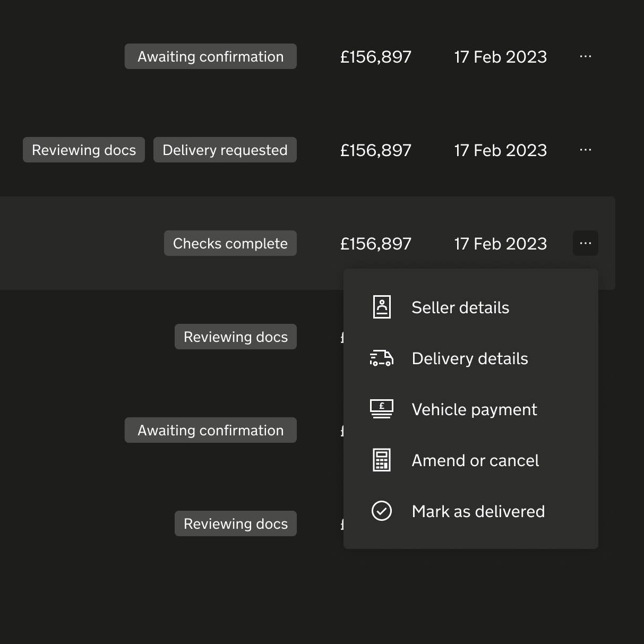Choose Vehicle payment in the dropdown menu

click(474, 409)
